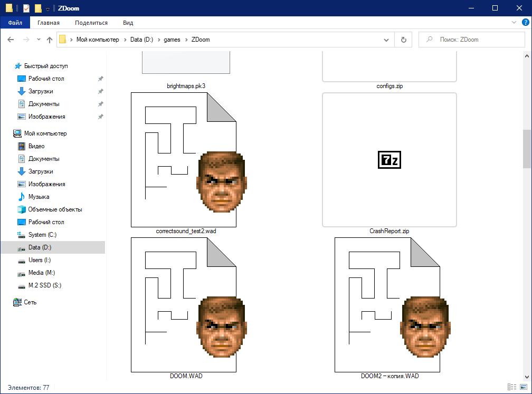
Task: Open Загрузки under Мой компьютер
Action: coord(41,171)
